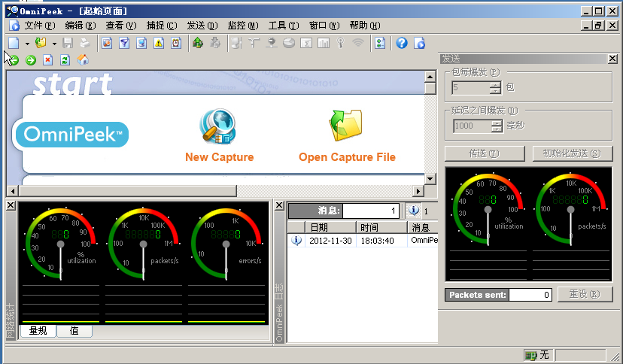Select log row dated 2012-11-30
Screen dimensions: 623x364
tap(363, 241)
